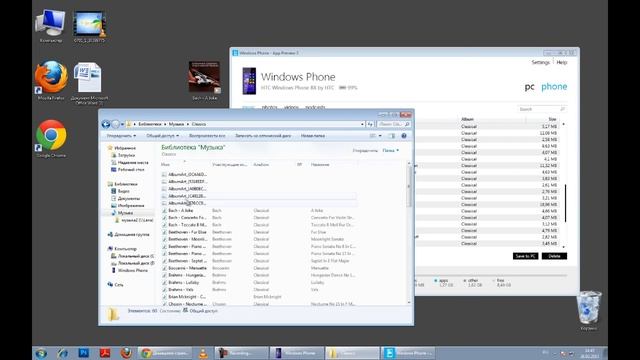Open the Recycle Bin on the desktop
The height and width of the screenshot is (360, 640).
click(588, 310)
